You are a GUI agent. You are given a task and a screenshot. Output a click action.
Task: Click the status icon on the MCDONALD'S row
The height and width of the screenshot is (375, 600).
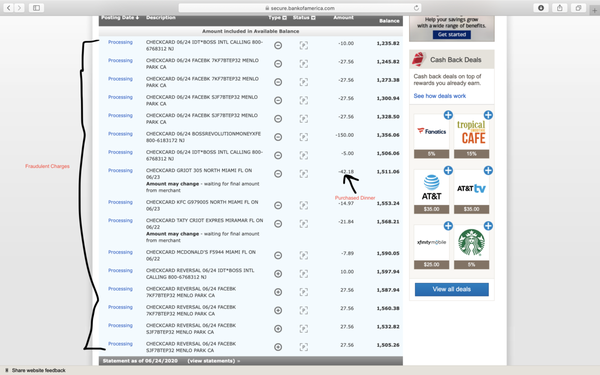pos(303,255)
